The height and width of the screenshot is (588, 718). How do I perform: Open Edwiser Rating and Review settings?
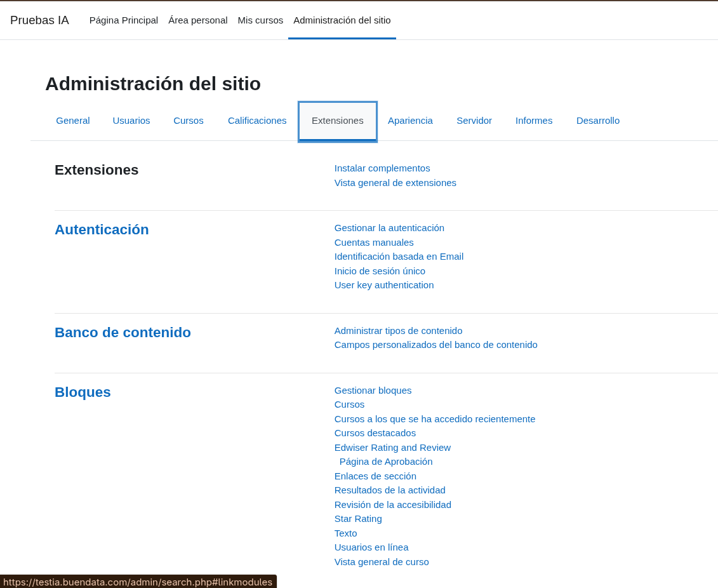tap(392, 447)
